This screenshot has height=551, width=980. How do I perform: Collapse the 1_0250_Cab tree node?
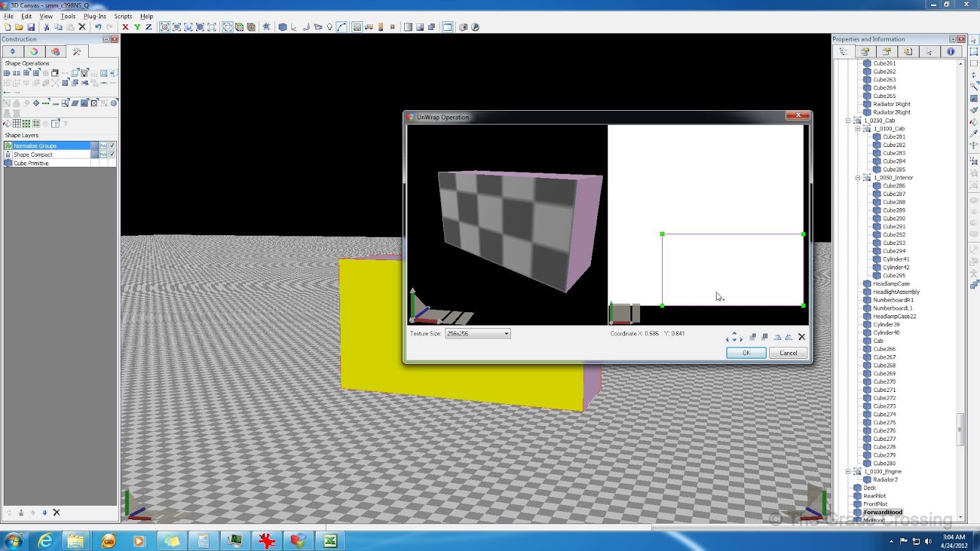point(848,121)
